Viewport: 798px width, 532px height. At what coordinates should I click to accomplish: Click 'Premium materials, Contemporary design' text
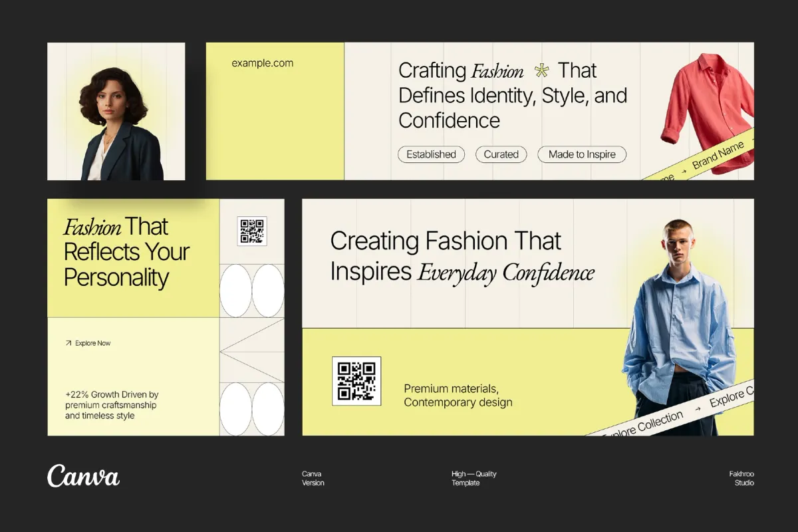458,395
